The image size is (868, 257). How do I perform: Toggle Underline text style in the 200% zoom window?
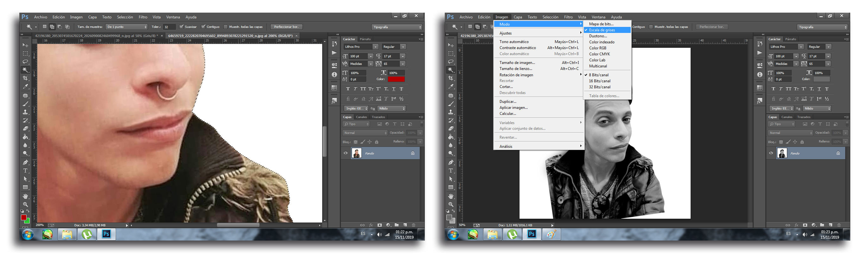click(x=393, y=89)
